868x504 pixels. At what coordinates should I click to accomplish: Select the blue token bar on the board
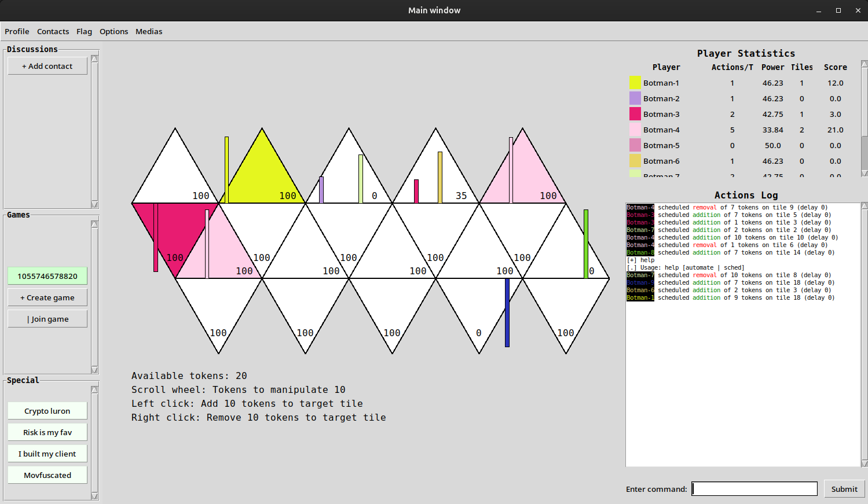pyautogui.click(x=507, y=312)
